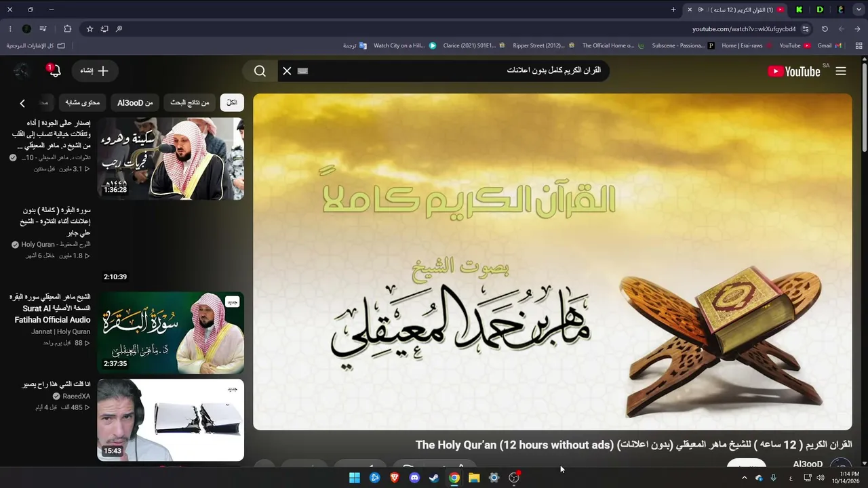Open the Chrome three-dot menu
Viewport: 868px width, 488px height.
(x=9, y=29)
